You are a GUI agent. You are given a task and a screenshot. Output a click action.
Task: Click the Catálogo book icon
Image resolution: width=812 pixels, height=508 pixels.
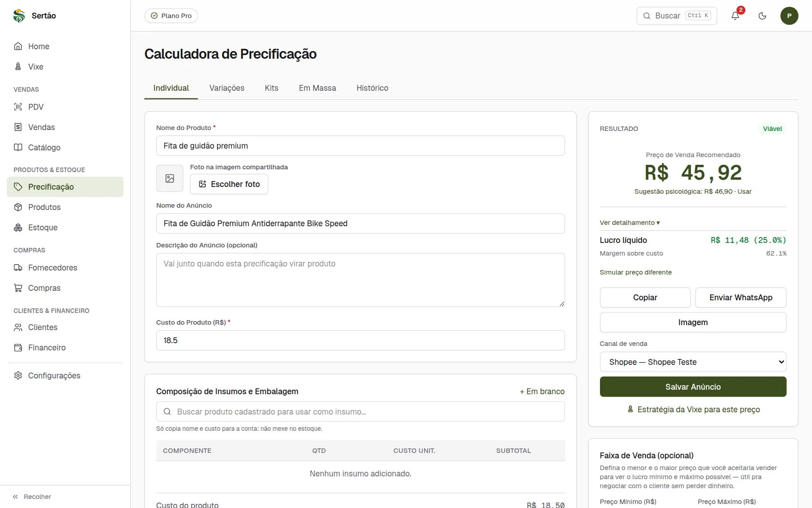18,147
